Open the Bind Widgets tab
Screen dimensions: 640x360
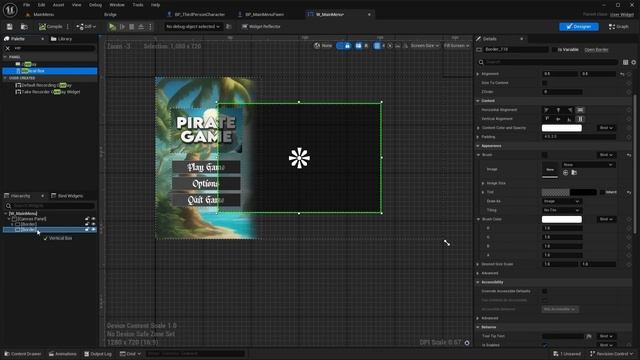67,196
